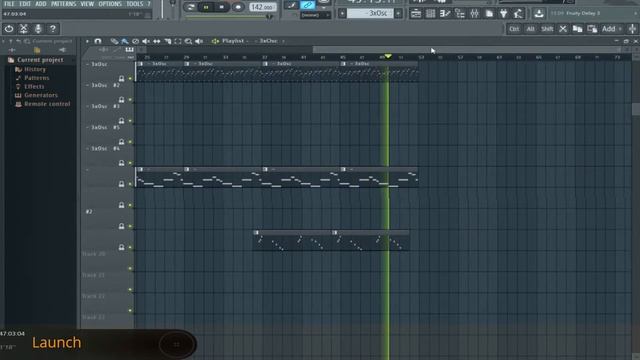Click the download/save icon
Image resolution: width=640 pixels, height=360 pixels.
coord(539,13)
